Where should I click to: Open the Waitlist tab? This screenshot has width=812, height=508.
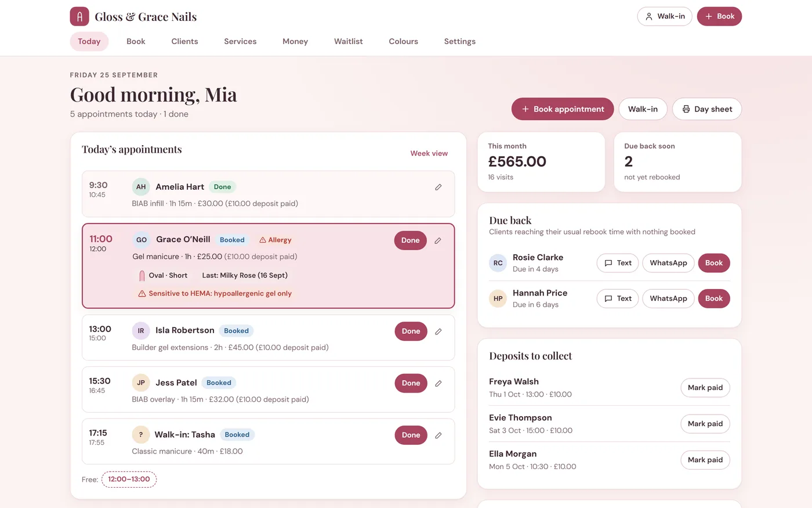[349, 41]
